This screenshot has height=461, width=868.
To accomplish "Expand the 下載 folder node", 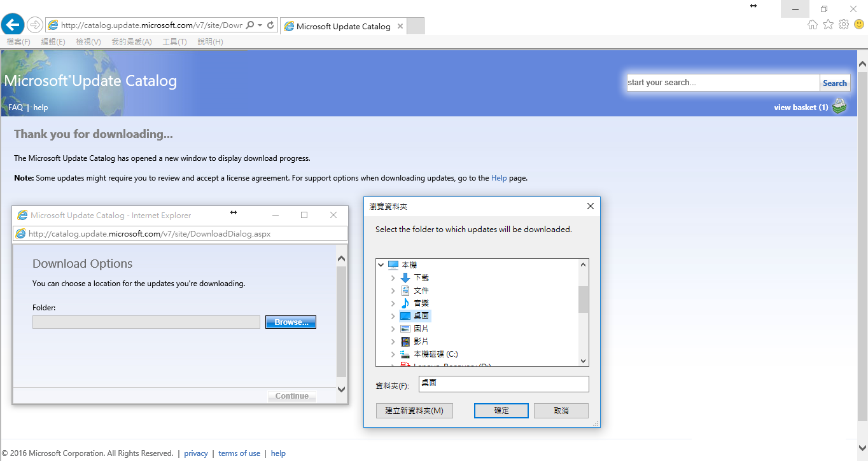I will 393,277.
